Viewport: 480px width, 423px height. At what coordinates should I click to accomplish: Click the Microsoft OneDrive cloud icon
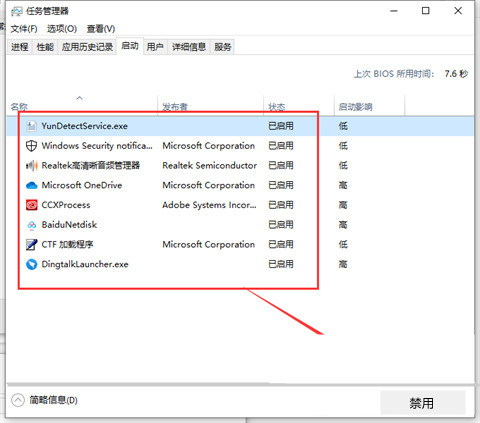[31, 185]
